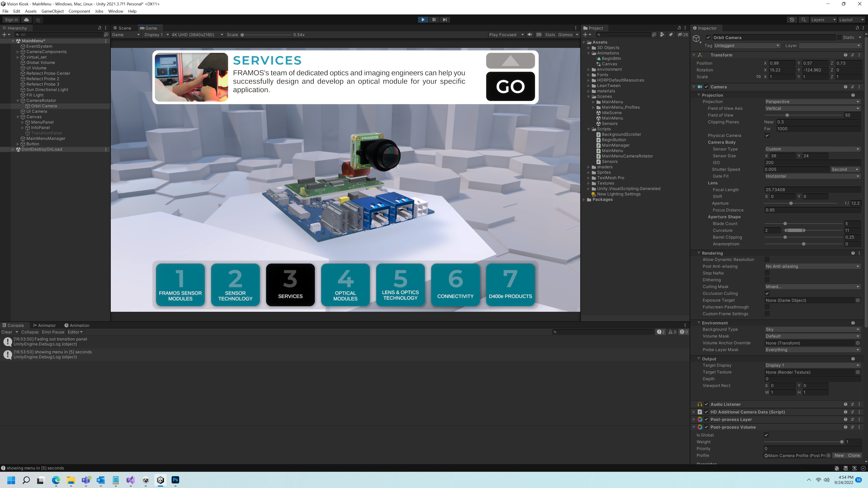Click the search icon in the top-right toolbar
Image resolution: width=868 pixels, height=488 pixels.
804,19
